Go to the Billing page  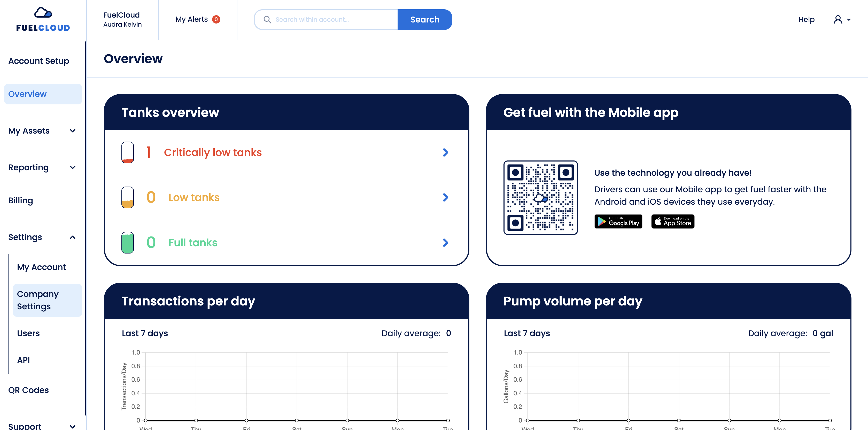[21, 201]
